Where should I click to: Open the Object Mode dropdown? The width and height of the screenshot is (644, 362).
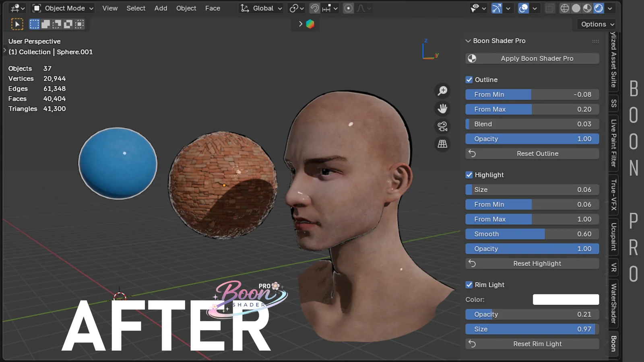[x=62, y=8]
